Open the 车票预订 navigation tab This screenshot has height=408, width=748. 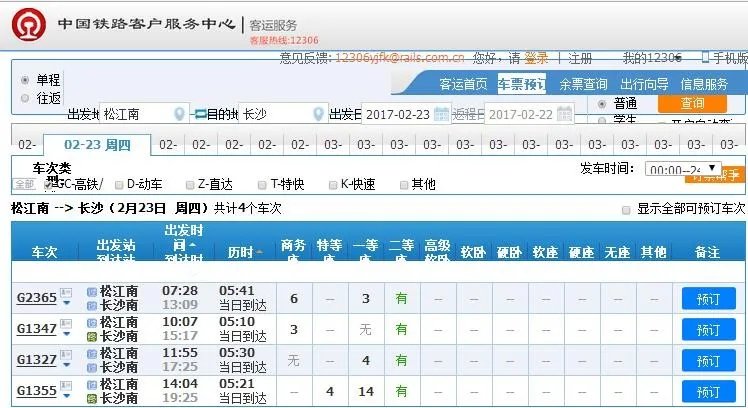click(x=522, y=84)
